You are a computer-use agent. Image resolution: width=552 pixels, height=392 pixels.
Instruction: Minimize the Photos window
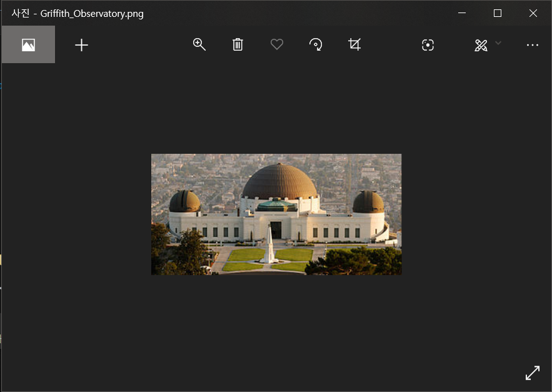click(462, 13)
